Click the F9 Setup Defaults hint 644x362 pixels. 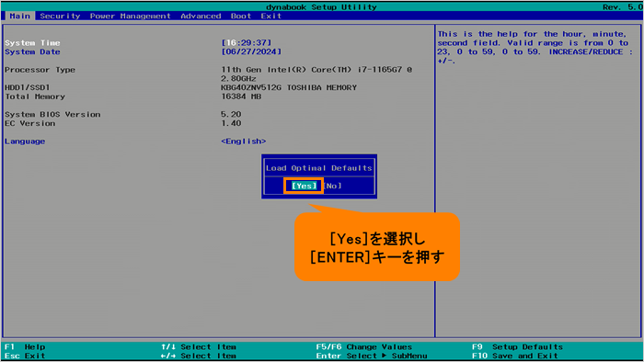(x=517, y=346)
